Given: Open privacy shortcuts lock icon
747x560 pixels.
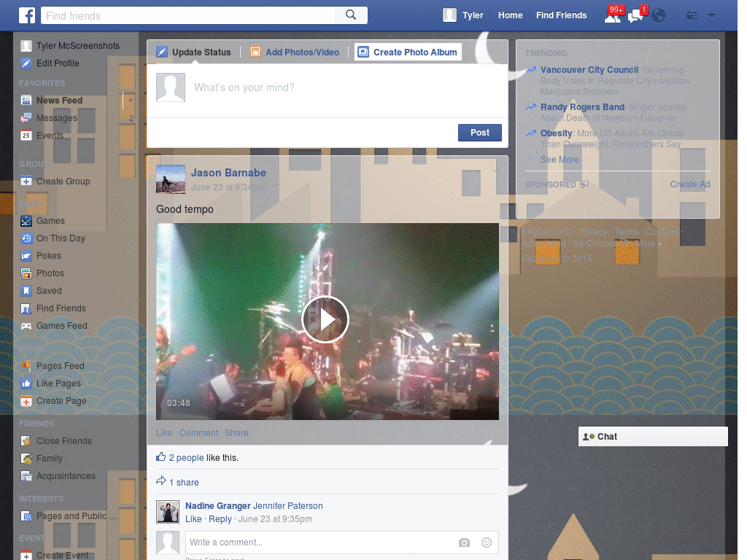Looking at the screenshot, I should (x=692, y=16).
